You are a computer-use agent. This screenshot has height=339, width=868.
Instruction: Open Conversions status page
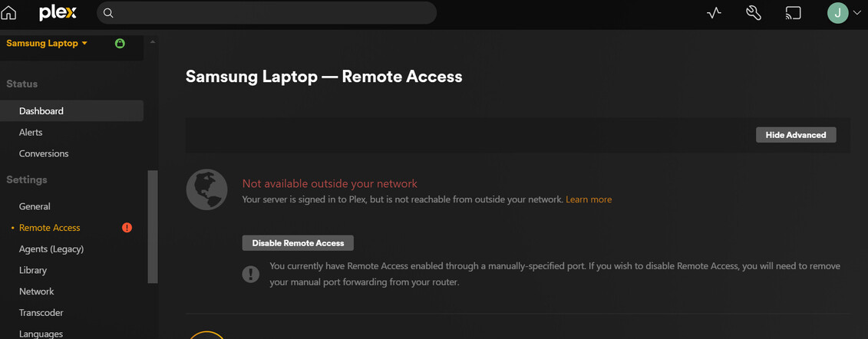tap(44, 153)
